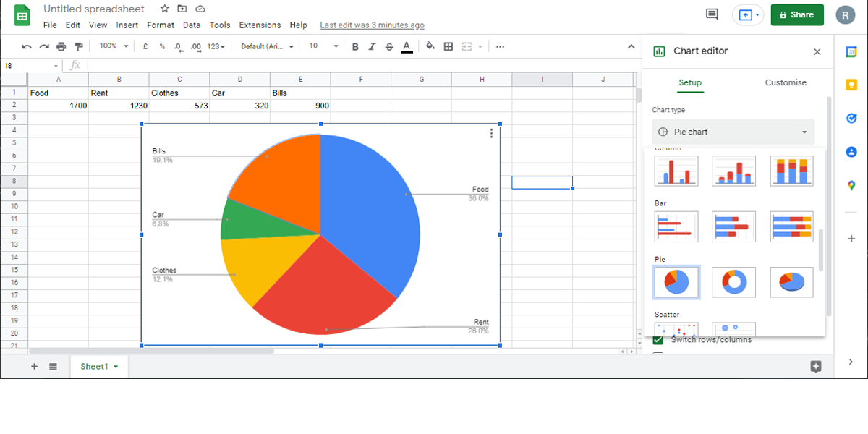Open the fill colour picker
Viewport: 868px width, 434px height.
[430, 46]
